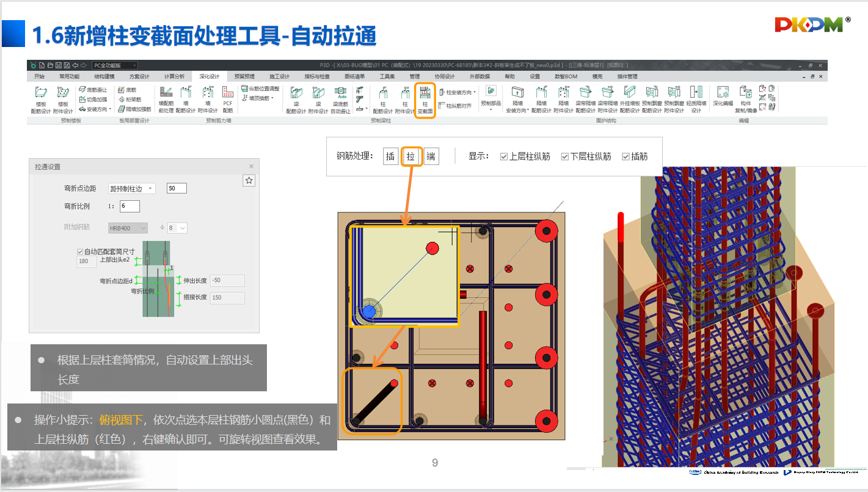Select the 隔墙加强筋 tool

(134, 109)
